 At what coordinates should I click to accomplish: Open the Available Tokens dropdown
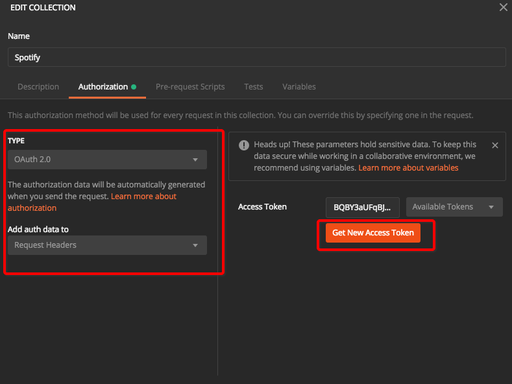click(x=454, y=207)
